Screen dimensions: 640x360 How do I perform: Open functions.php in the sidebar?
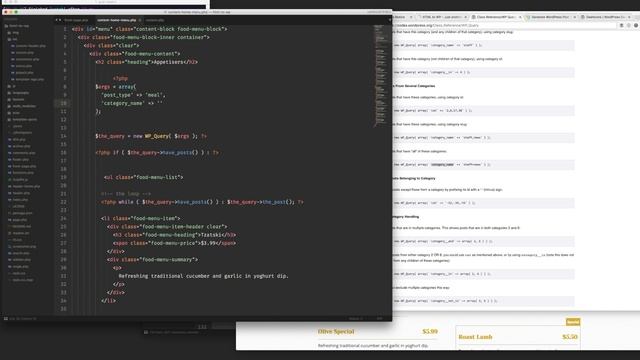pos(21,173)
